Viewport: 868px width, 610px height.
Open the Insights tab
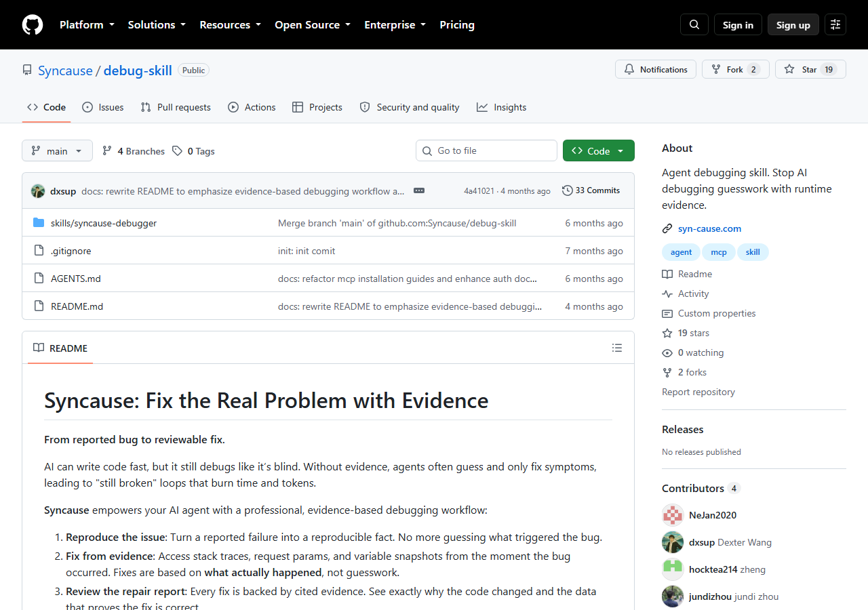[x=502, y=107]
